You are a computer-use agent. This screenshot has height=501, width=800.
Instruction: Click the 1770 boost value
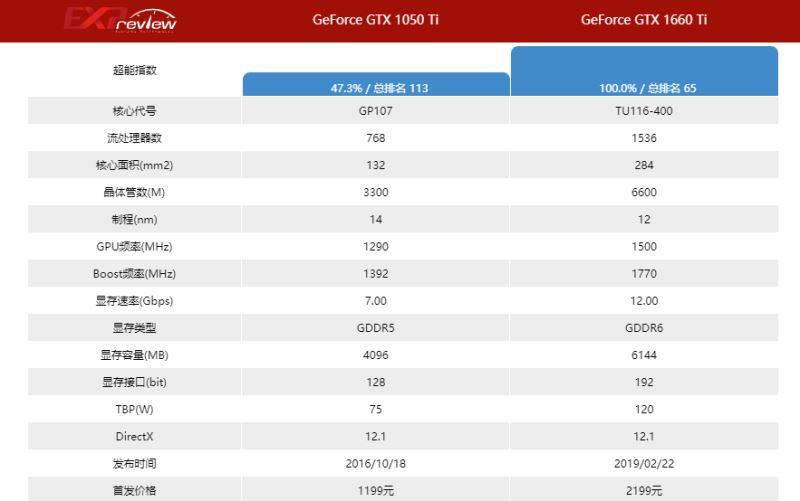[x=644, y=273]
